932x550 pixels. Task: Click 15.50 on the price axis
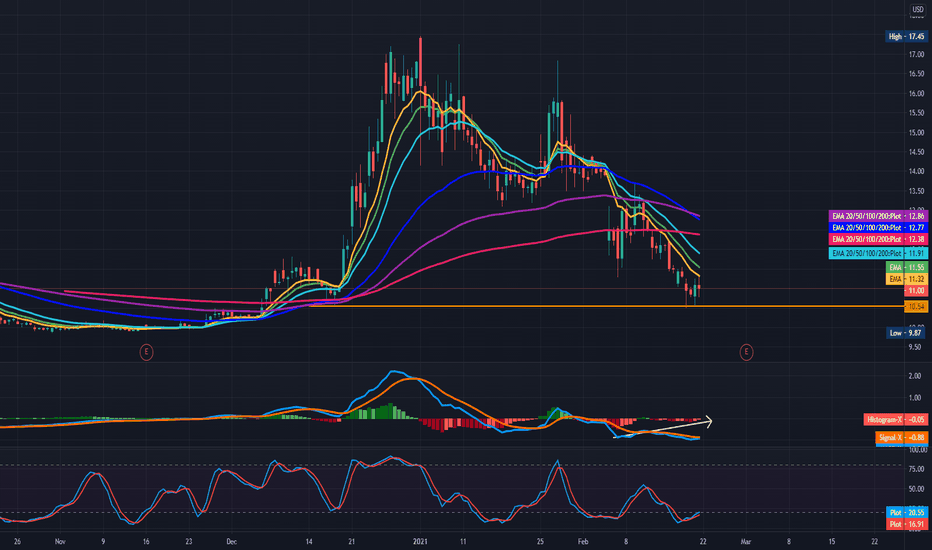pos(916,113)
